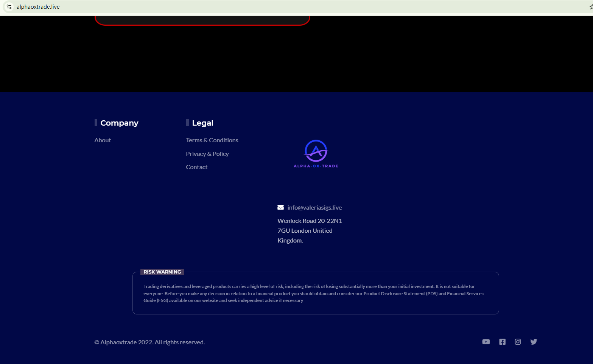This screenshot has width=593, height=364.
Task: Open Terms & Conditions link
Action: [212, 140]
